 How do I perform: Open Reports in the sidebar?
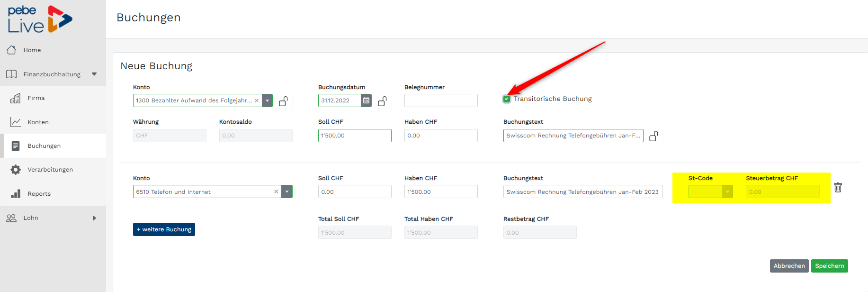(39, 194)
